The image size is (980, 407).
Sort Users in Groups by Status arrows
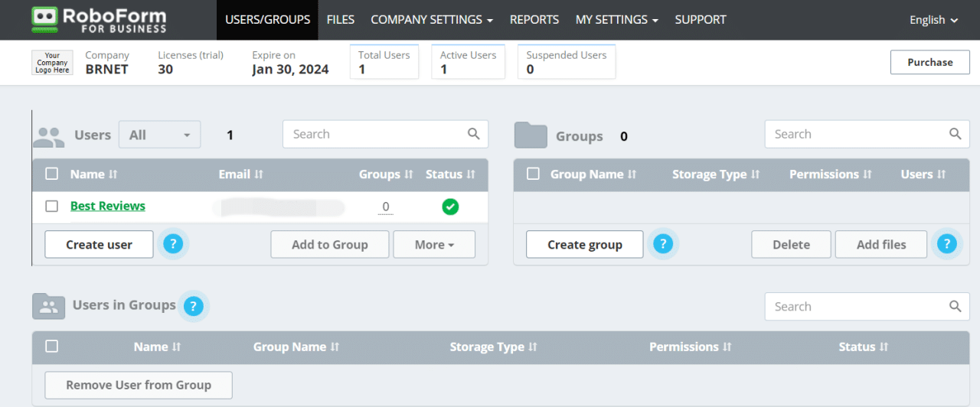(884, 347)
